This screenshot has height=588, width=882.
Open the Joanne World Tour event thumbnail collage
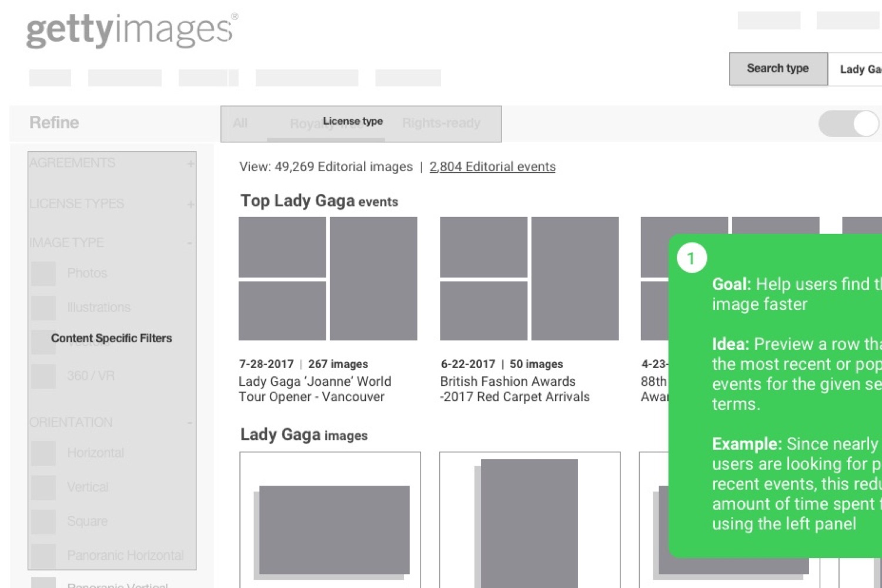pos(328,279)
